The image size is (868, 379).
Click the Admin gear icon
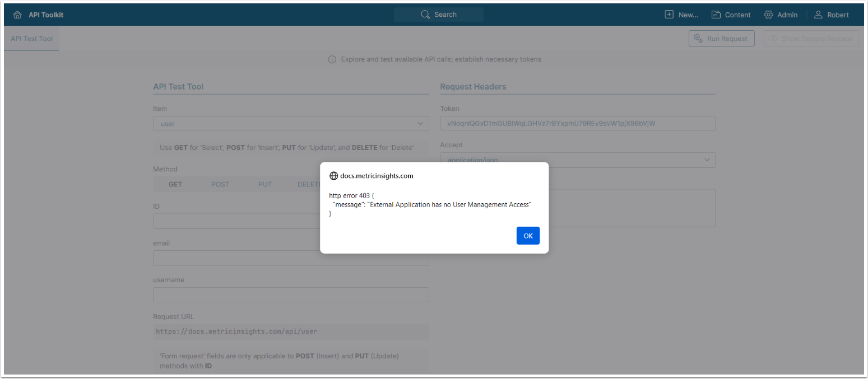(x=768, y=15)
